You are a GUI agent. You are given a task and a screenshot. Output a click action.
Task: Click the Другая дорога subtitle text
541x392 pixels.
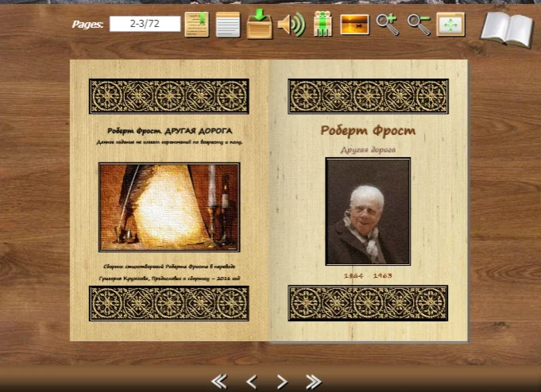(368, 150)
